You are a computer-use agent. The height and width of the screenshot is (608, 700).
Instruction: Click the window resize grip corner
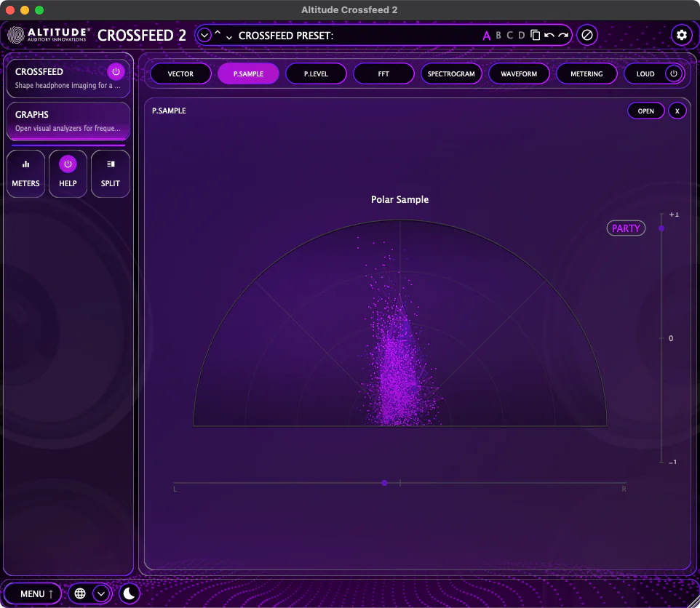pyautogui.click(x=693, y=601)
